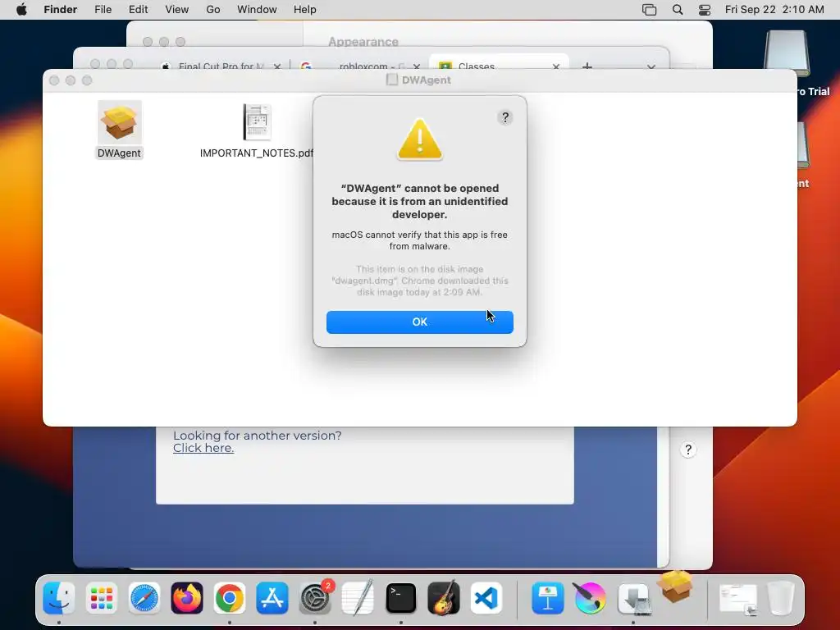Open Control Center

tap(705, 10)
